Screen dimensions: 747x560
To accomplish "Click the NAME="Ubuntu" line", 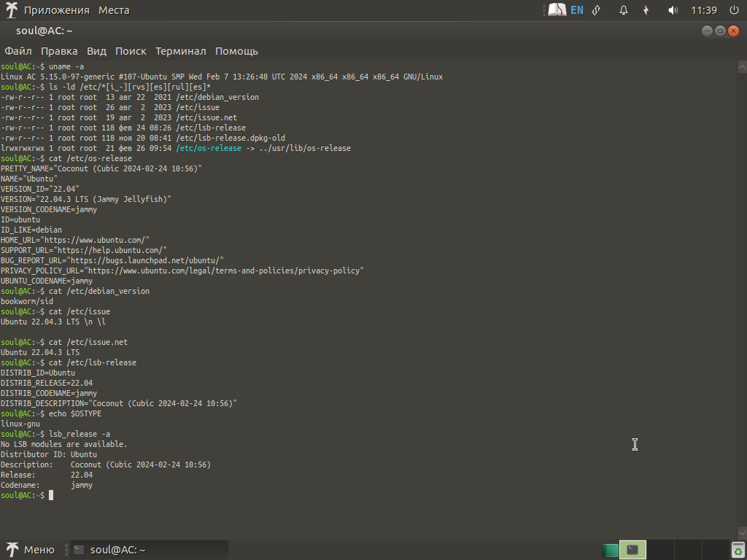I will point(28,179).
